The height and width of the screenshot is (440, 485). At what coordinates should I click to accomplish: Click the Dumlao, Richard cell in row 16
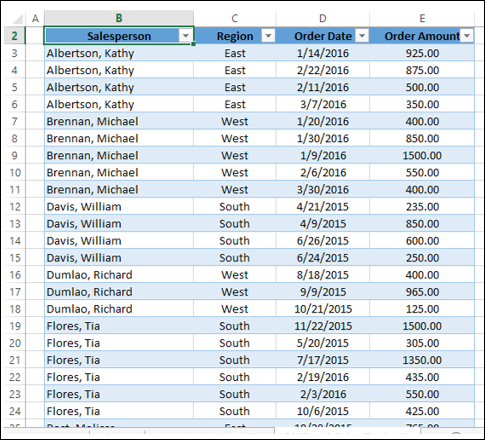119,275
